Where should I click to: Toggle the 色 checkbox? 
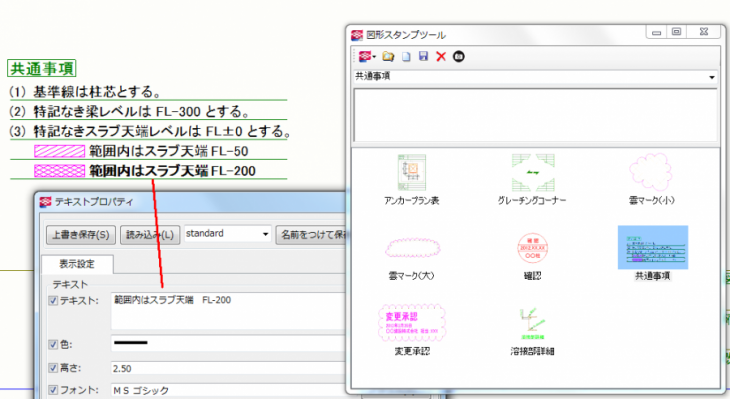pos(53,345)
